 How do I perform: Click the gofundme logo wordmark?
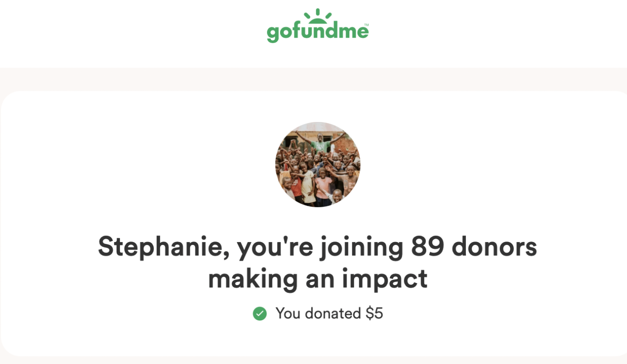click(x=317, y=32)
